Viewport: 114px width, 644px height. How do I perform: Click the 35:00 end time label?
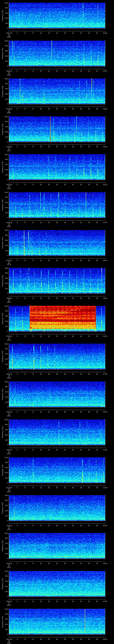[x=105, y=147]
